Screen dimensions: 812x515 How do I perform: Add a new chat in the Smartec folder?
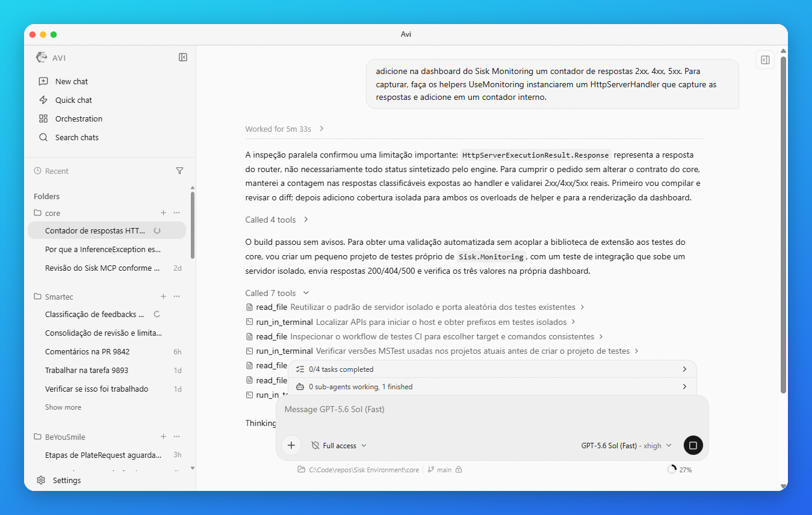point(163,297)
